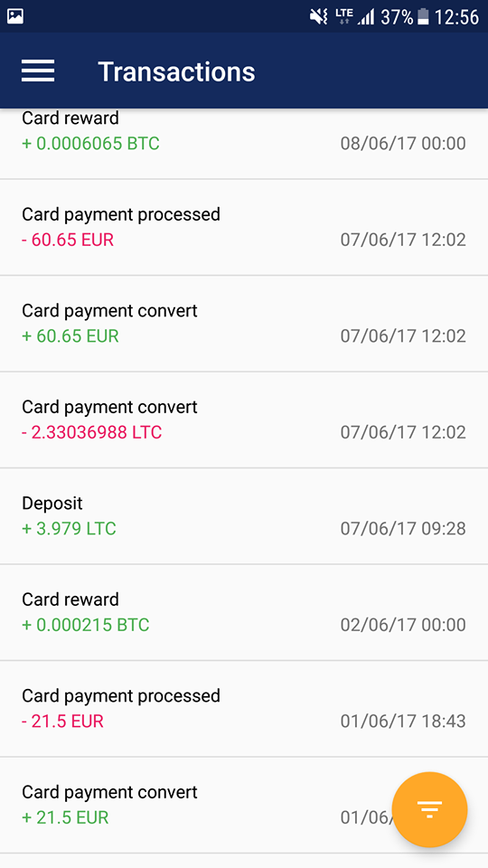The width and height of the screenshot is (488, 868).
Task: Tap the signal strength bars icon
Action: click(x=366, y=17)
